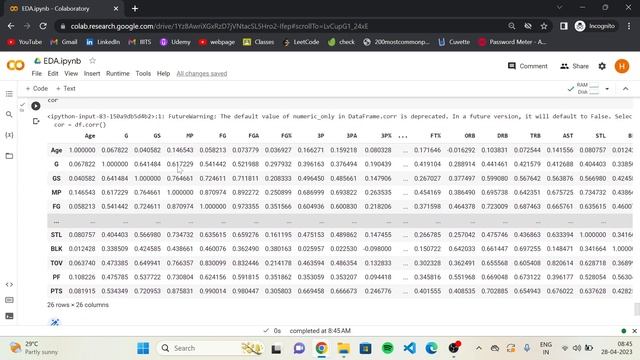Open Colab settings gear
Viewport: 640px width, 360px height.
602,66
